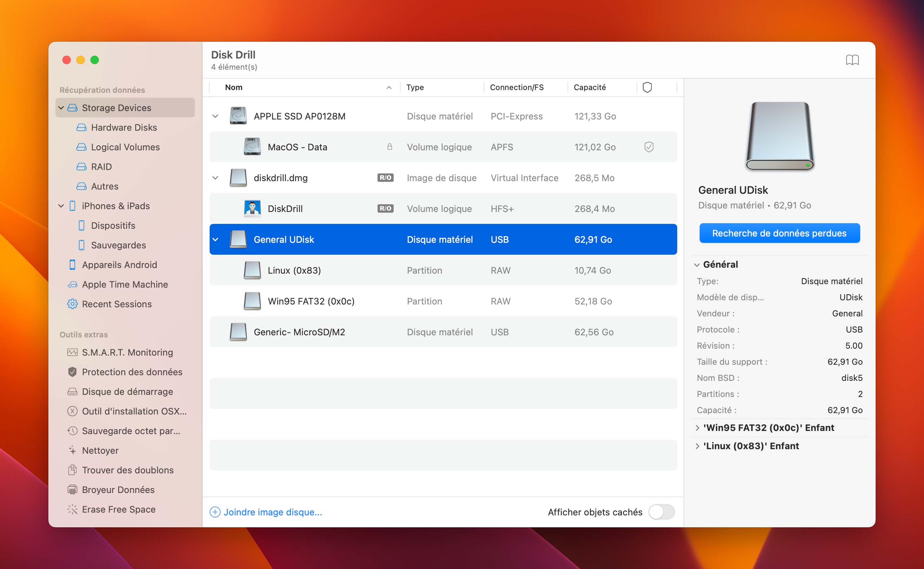Click the Recent Sessions sidebar item

pos(117,304)
